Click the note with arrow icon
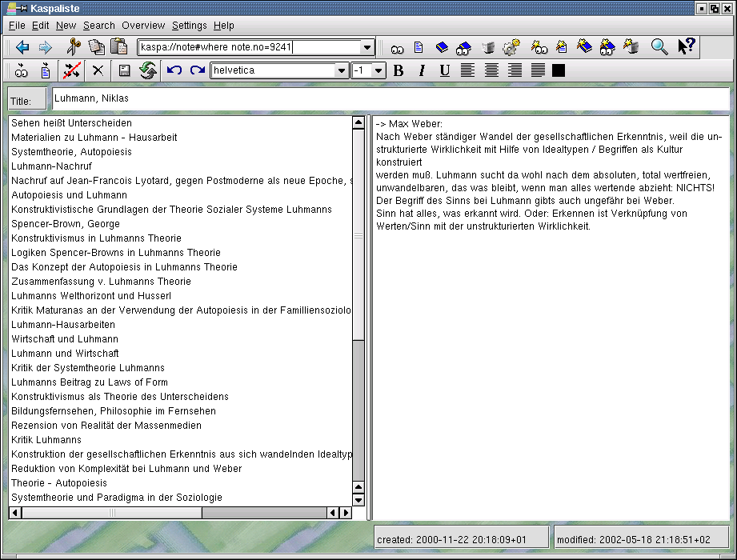 [x=45, y=70]
